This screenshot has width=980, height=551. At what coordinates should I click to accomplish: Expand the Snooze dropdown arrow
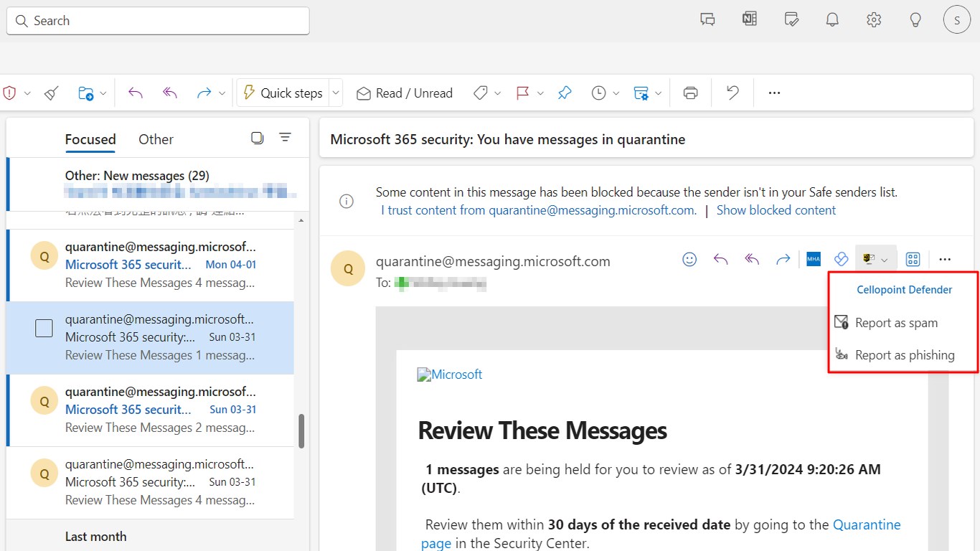616,94
